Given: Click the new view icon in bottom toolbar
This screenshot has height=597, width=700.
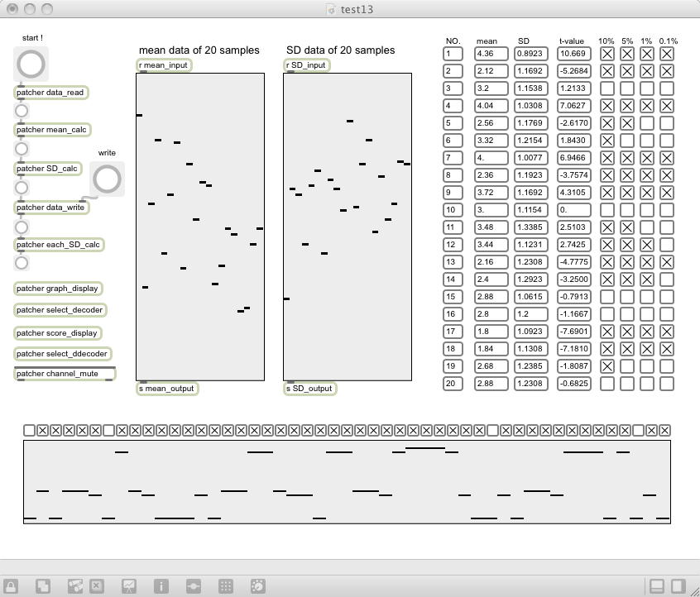Looking at the screenshot, I should (43, 586).
